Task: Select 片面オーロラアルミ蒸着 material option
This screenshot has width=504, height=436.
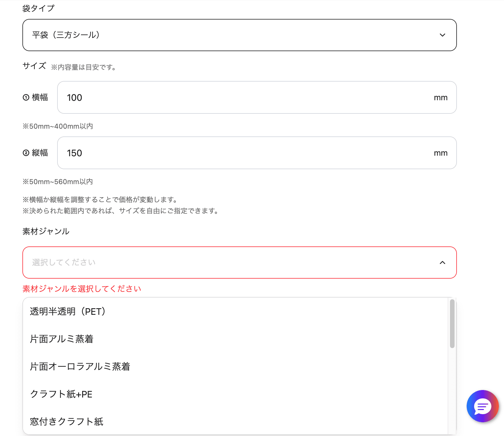Action: [80, 366]
